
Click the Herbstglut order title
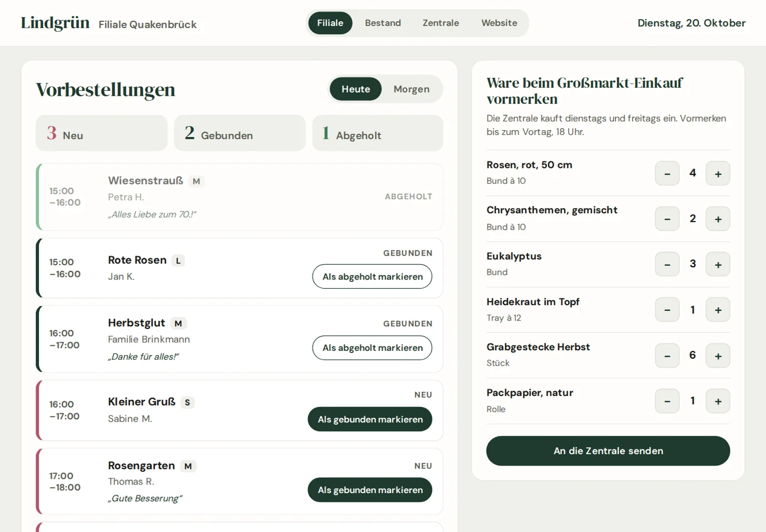click(137, 323)
